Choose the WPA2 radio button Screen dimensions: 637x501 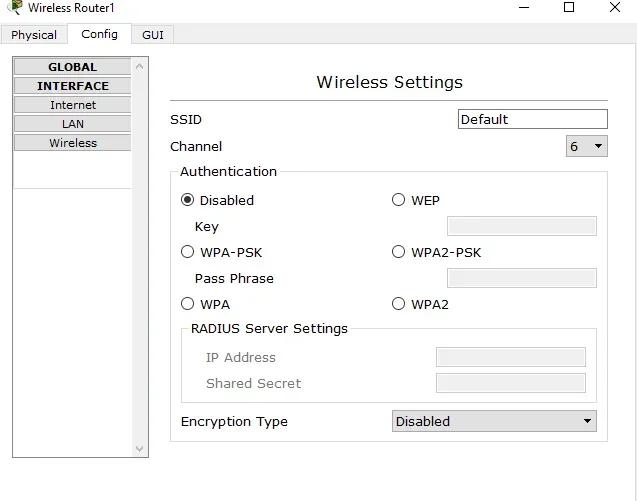click(399, 304)
